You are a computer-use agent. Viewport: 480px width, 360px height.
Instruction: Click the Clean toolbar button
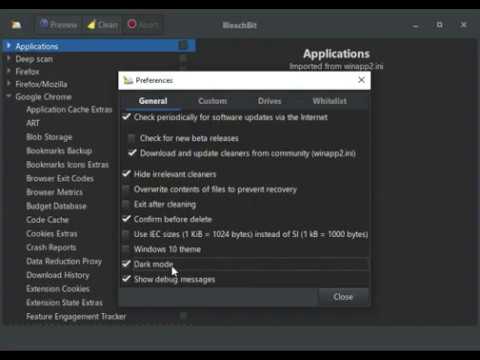click(x=102, y=25)
